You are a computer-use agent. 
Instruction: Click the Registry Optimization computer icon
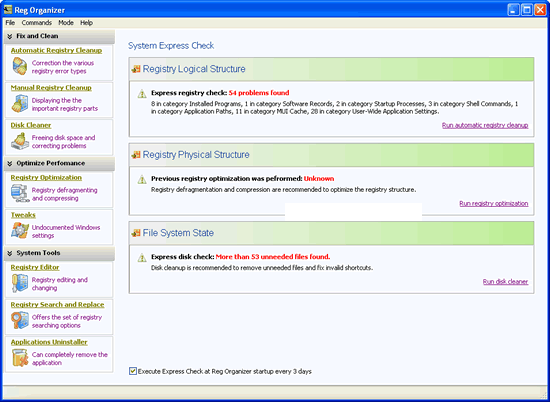point(20,194)
